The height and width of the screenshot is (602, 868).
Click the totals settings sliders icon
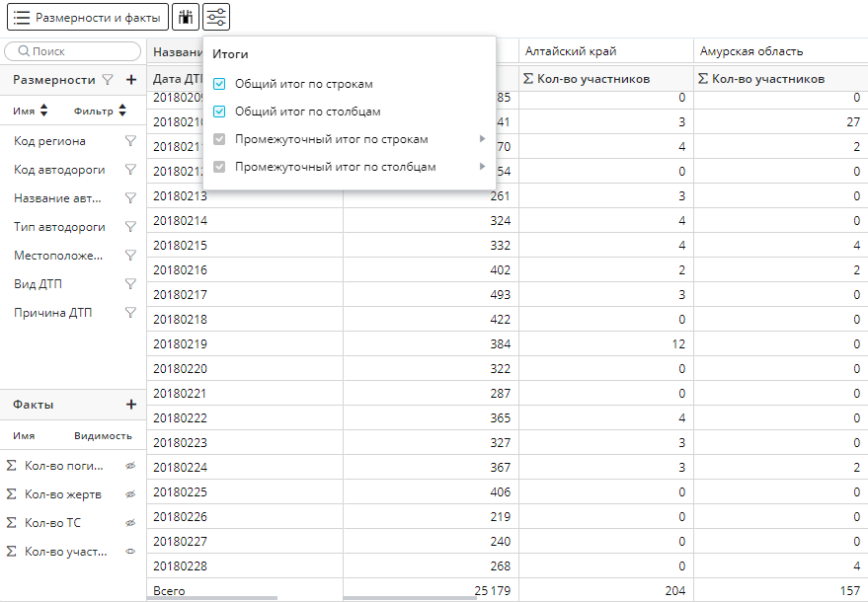tap(216, 17)
